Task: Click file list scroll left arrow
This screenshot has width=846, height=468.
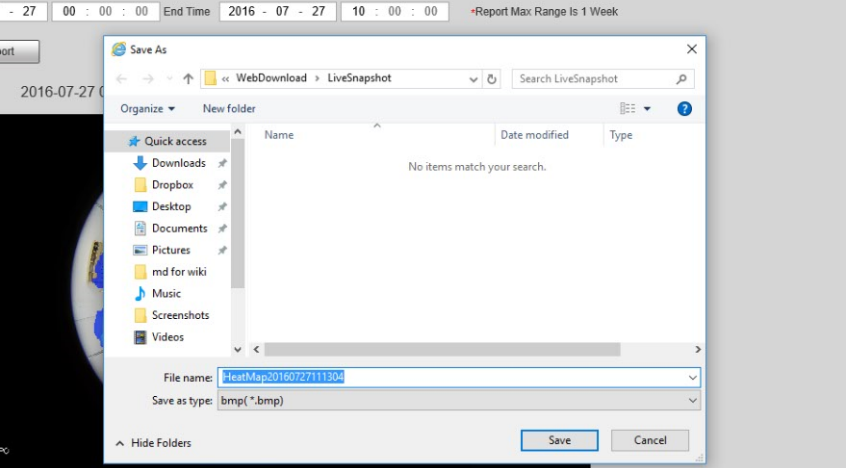Action: tap(256, 350)
